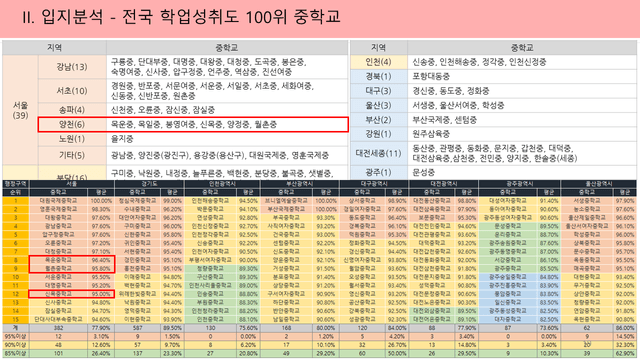Select the 광주광역시 column header
Viewport: 640px width, 360px height.
click(519, 184)
